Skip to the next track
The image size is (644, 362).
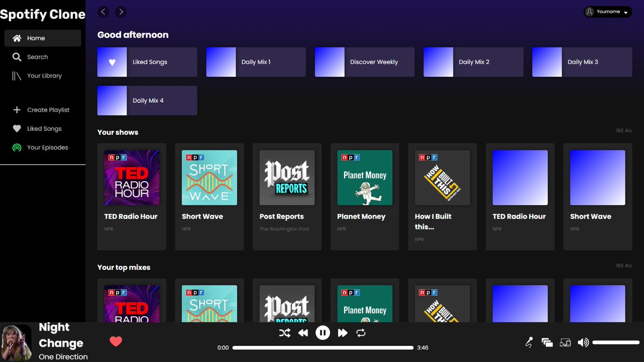click(342, 333)
